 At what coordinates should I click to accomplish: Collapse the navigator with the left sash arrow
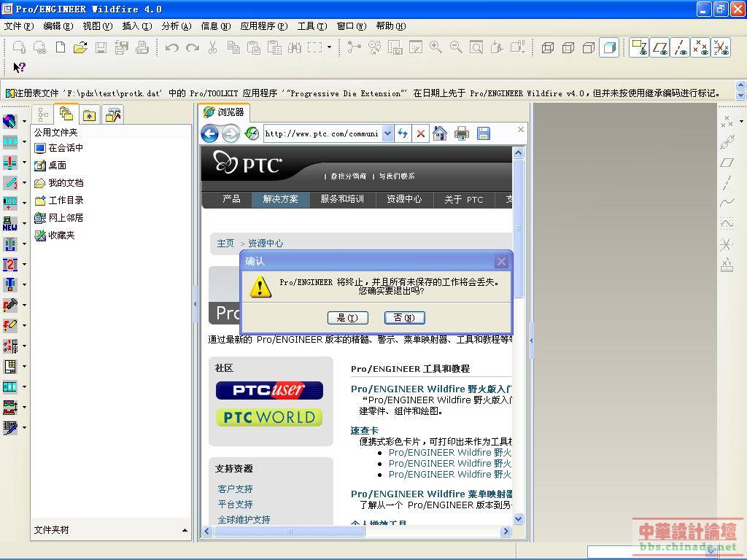[x=196, y=304]
